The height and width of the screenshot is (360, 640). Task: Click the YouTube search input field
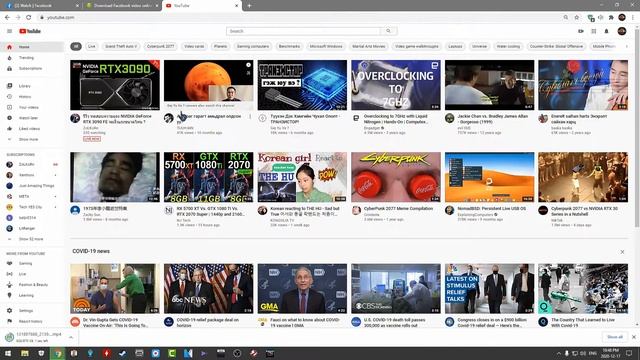tap(303, 31)
